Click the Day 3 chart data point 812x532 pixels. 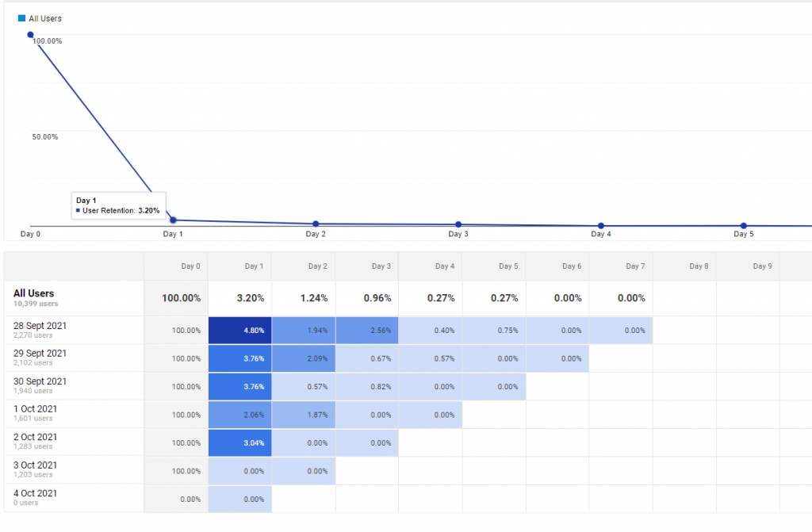(458, 224)
